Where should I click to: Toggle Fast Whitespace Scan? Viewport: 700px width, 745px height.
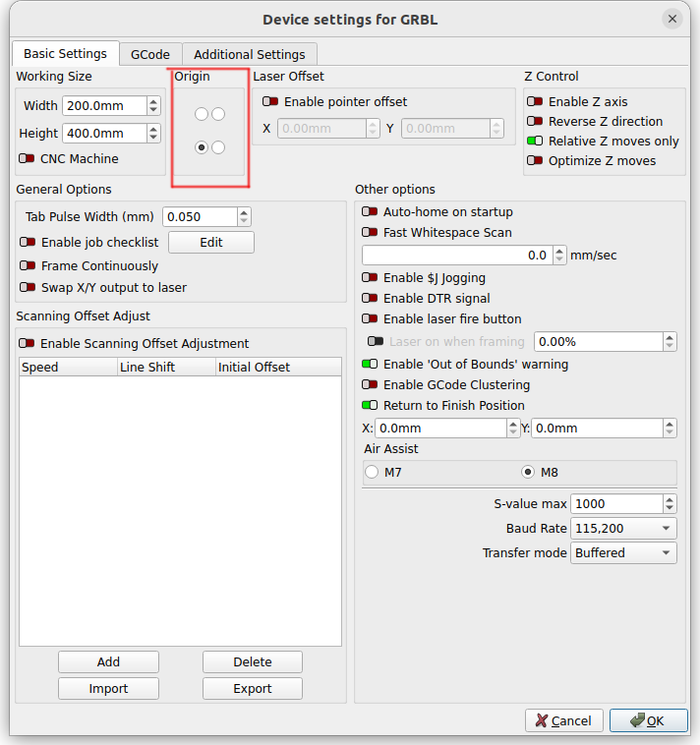coord(370,232)
